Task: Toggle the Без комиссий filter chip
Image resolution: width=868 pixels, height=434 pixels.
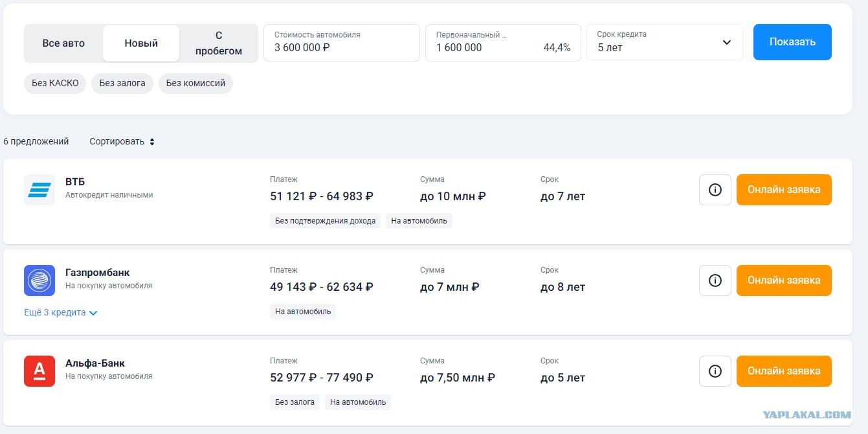Action: [x=195, y=84]
